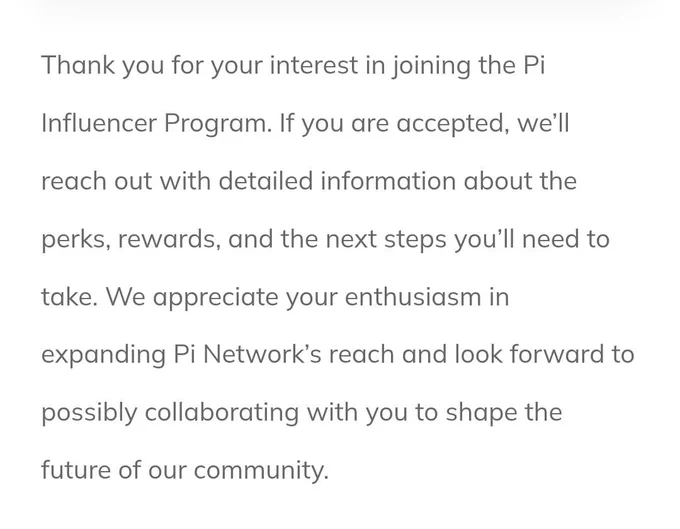680x529 pixels.
Task: Click the words "detailed information"
Action: pos(337,181)
